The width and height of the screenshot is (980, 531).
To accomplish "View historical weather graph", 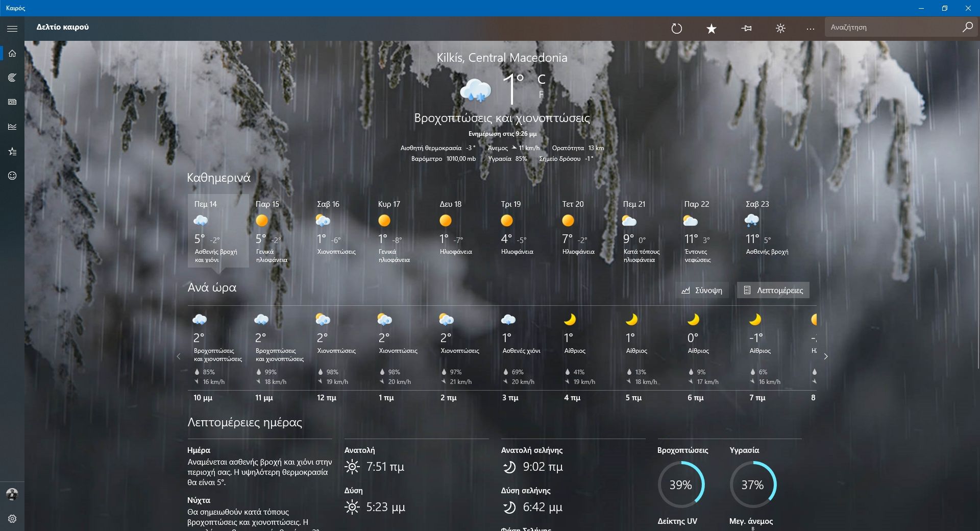I will point(12,126).
